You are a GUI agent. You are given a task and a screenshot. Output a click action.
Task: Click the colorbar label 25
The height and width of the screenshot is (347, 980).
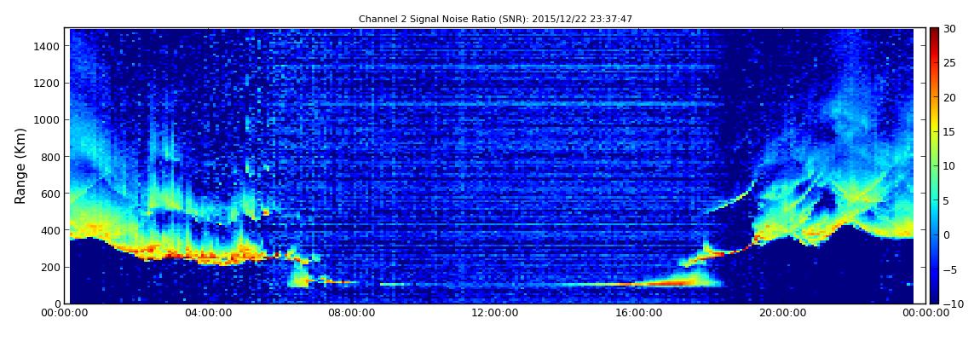coord(949,63)
